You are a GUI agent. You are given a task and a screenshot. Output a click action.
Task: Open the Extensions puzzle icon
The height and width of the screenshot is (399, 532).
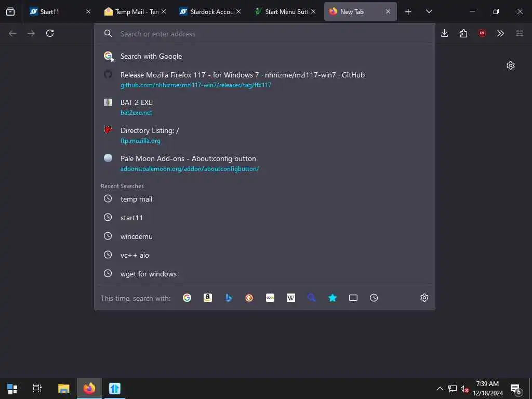(x=463, y=33)
